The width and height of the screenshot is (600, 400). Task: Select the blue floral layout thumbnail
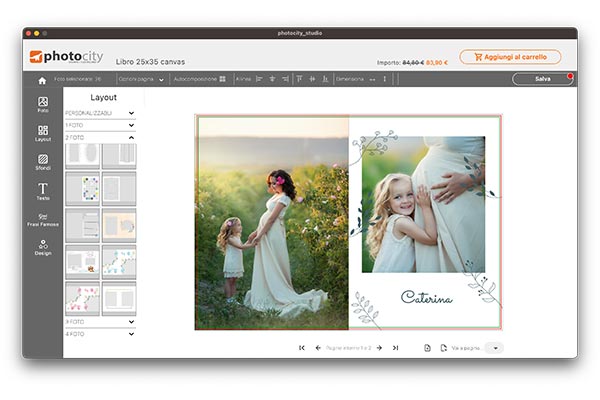[x=119, y=262]
